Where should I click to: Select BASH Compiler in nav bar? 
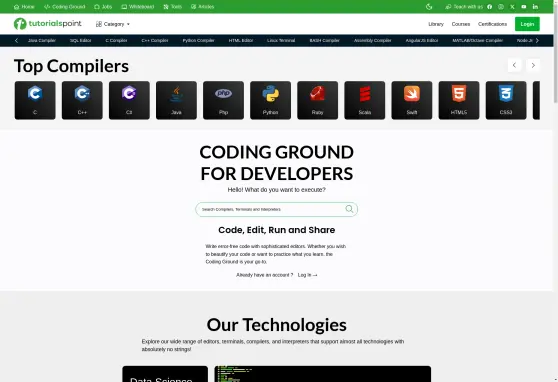tap(325, 40)
